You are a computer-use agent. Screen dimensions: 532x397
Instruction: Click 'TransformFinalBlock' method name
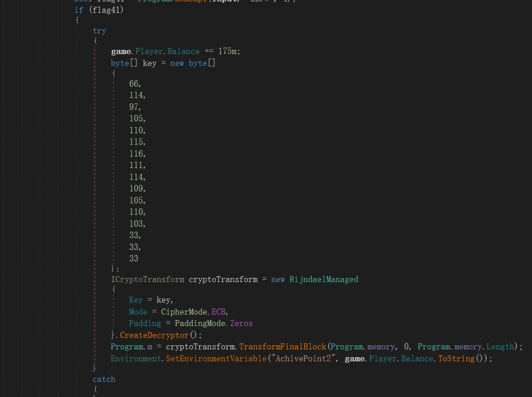283,347
